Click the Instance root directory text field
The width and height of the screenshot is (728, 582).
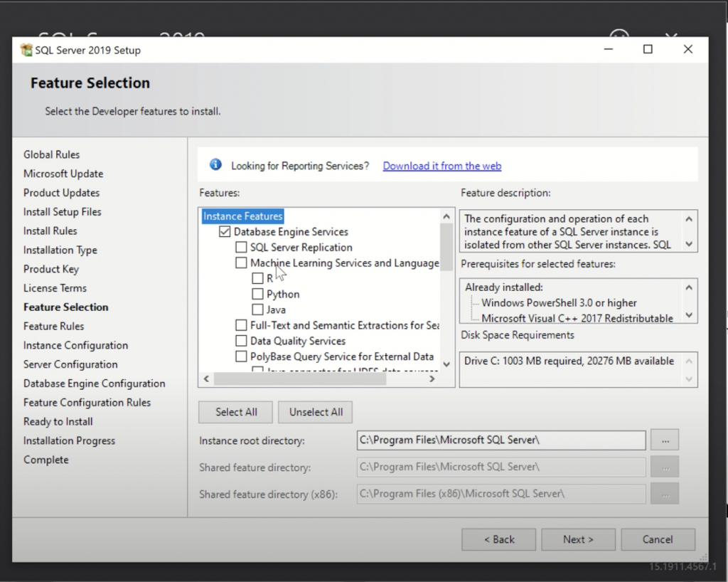[x=501, y=440]
